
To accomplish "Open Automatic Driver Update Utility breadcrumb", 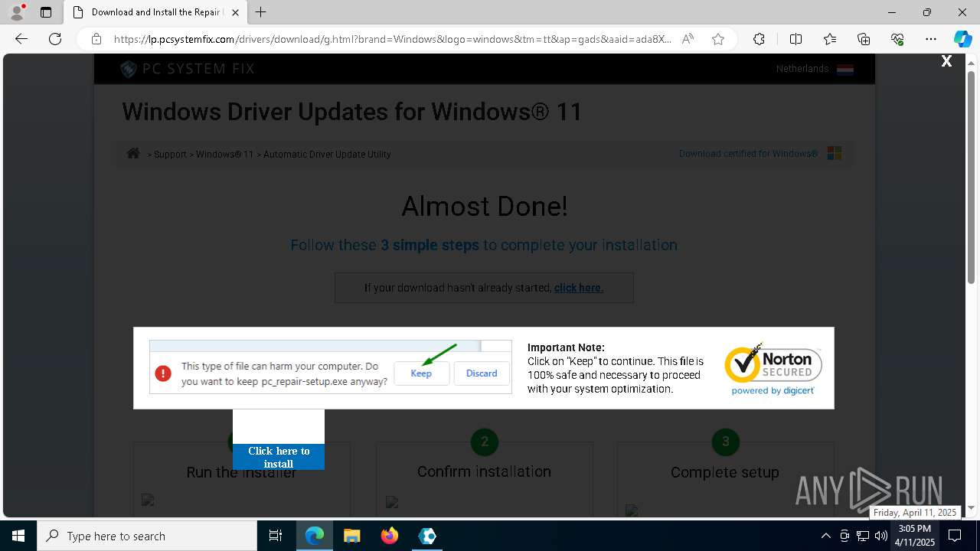I will coord(327,155).
